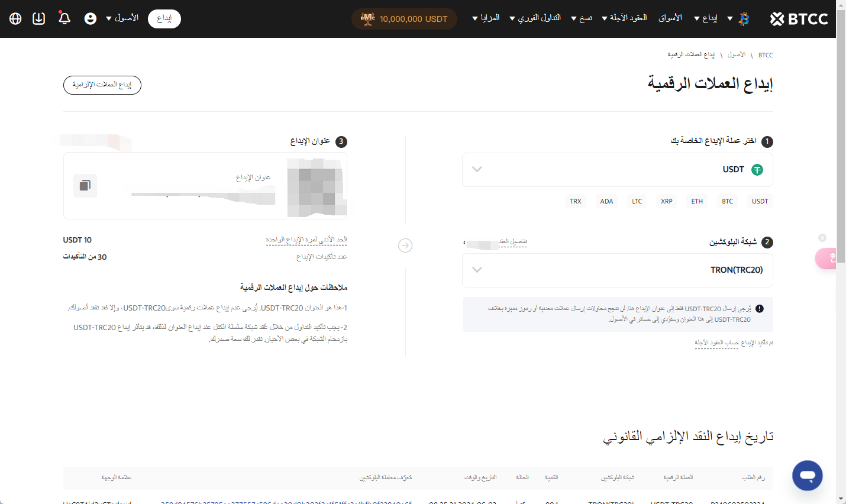Open the user profile icon
The width and height of the screenshot is (846, 504).
coord(91,19)
